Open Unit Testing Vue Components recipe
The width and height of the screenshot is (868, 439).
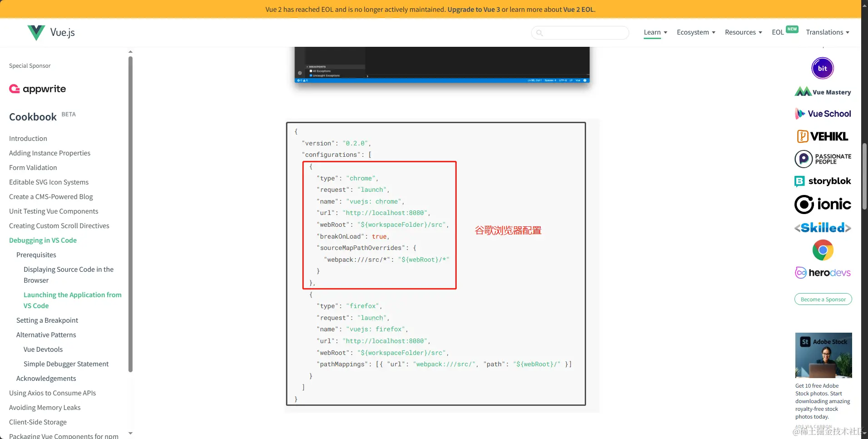coord(54,211)
